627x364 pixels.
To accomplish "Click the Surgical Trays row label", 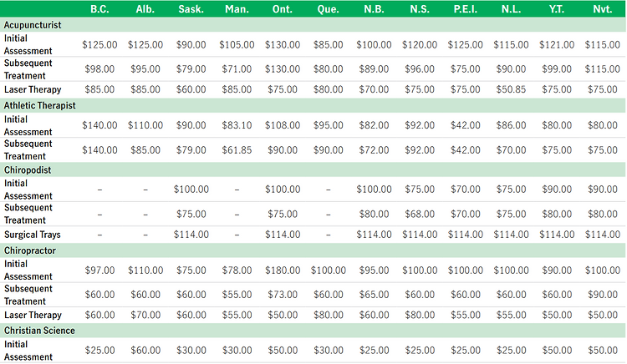I will pos(32,235).
